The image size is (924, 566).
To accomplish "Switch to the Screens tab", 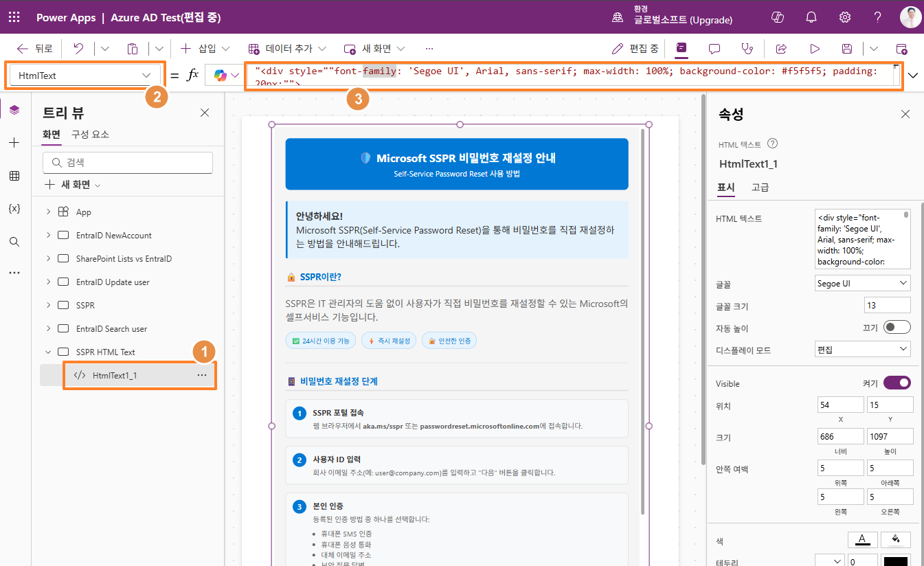I will [52, 134].
